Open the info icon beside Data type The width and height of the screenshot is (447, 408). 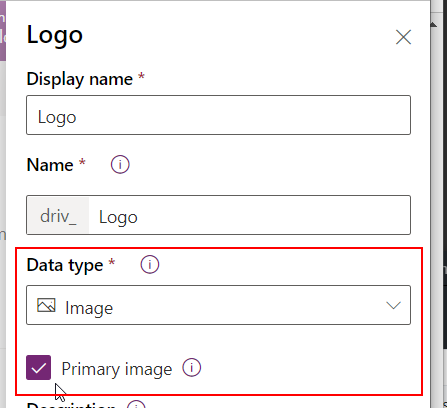(150, 265)
